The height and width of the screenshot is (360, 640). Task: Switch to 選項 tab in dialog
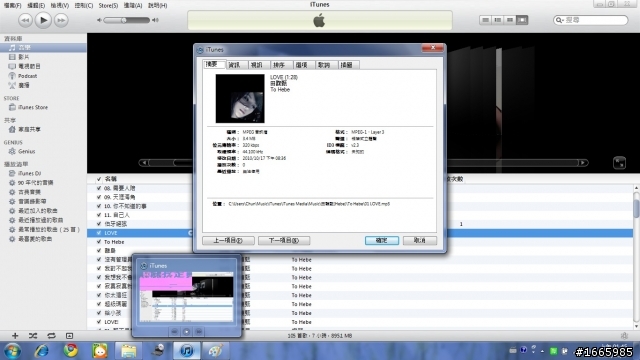(303, 65)
